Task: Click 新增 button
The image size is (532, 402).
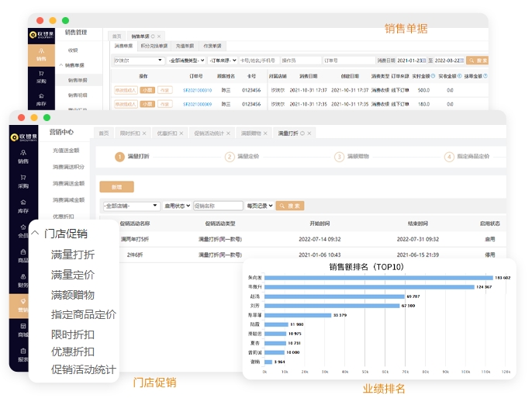Action: [x=116, y=187]
